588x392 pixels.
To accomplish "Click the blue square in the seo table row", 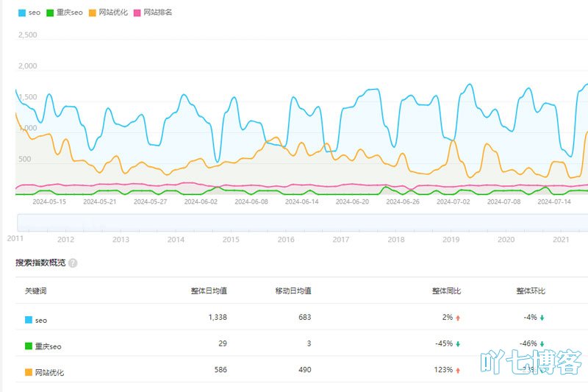I will coord(29,320).
